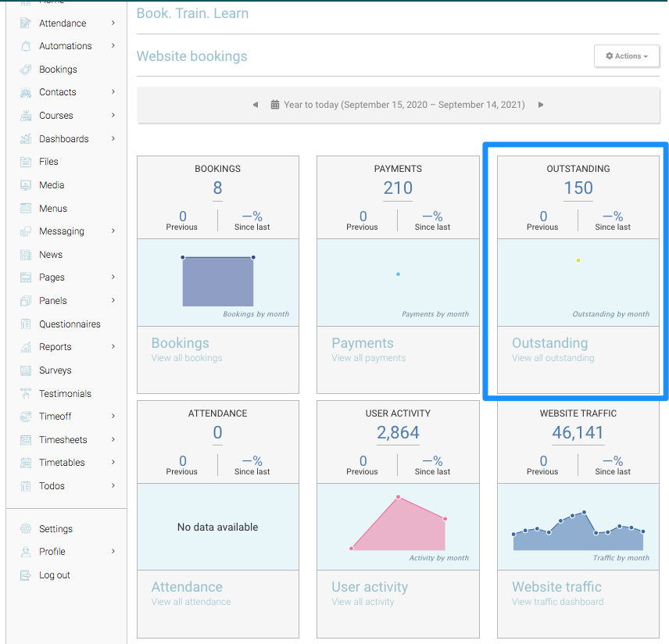Select Timetables in the sidebar

pos(62,463)
